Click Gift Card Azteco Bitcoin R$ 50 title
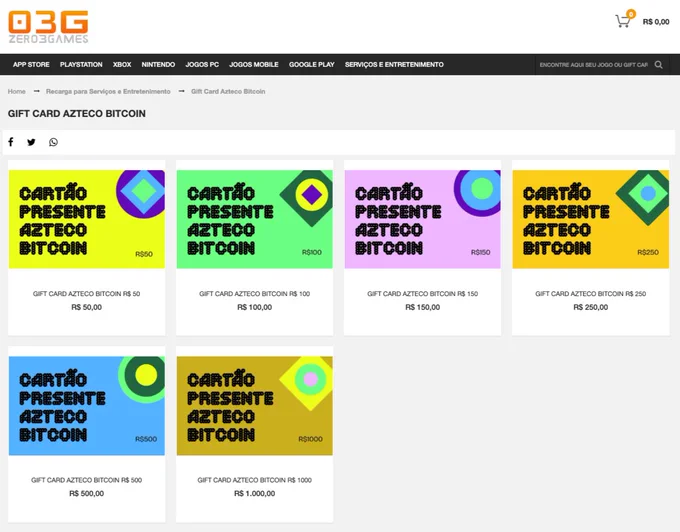 click(x=87, y=294)
